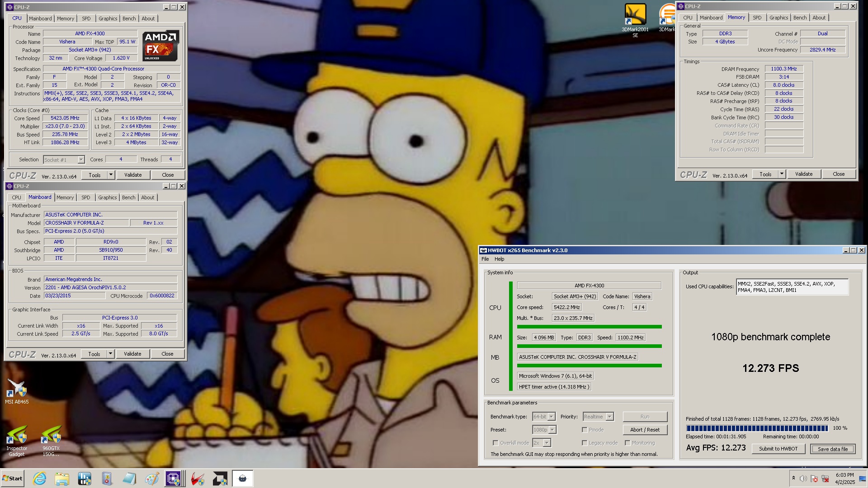This screenshot has height=488, width=868.
Task: Enable the Monitoring checkbox
Action: (x=627, y=443)
